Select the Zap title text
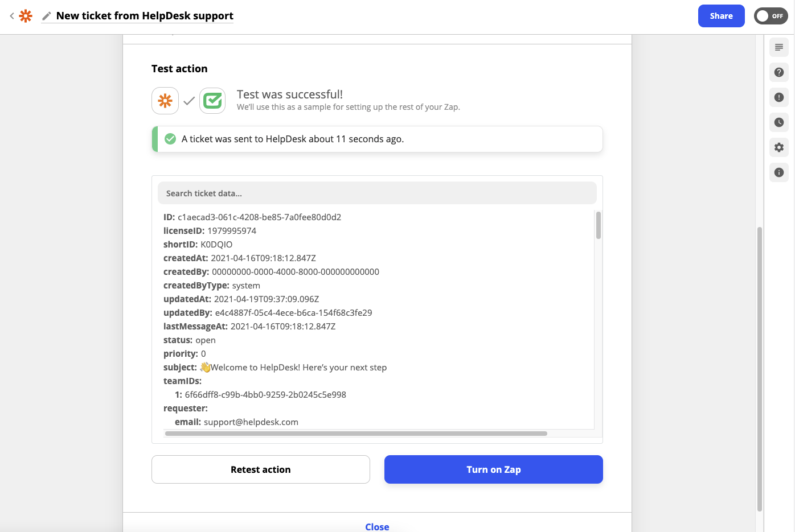This screenshot has height=532, width=795. click(145, 16)
